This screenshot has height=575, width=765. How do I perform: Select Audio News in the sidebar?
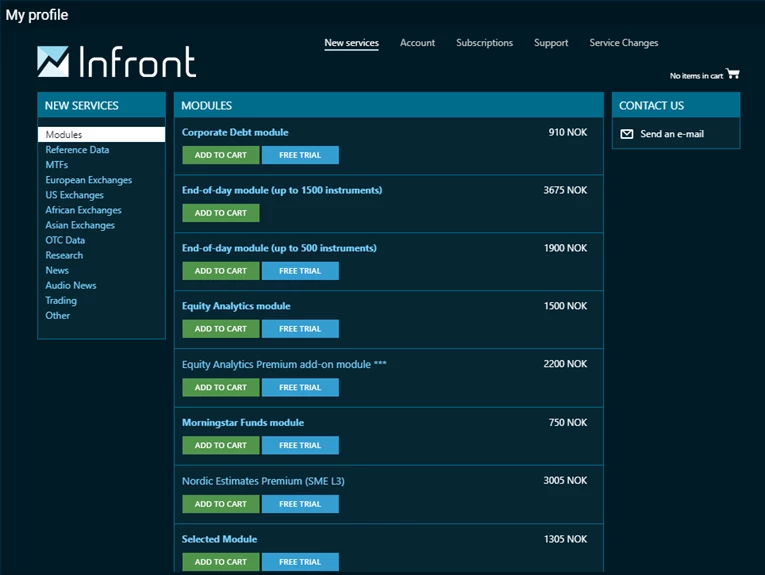tap(71, 286)
